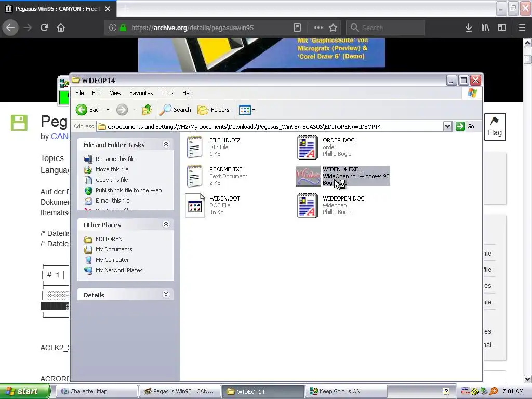532x399 pixels.
Task: Open page actions three-dots menu
Action: pos(318,28)
